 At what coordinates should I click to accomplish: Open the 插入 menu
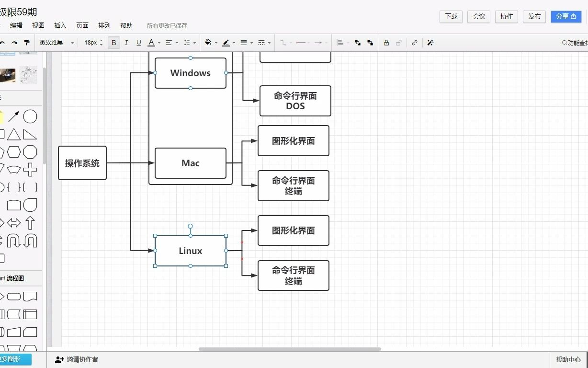pyautogui.click(x=60, y=25)
